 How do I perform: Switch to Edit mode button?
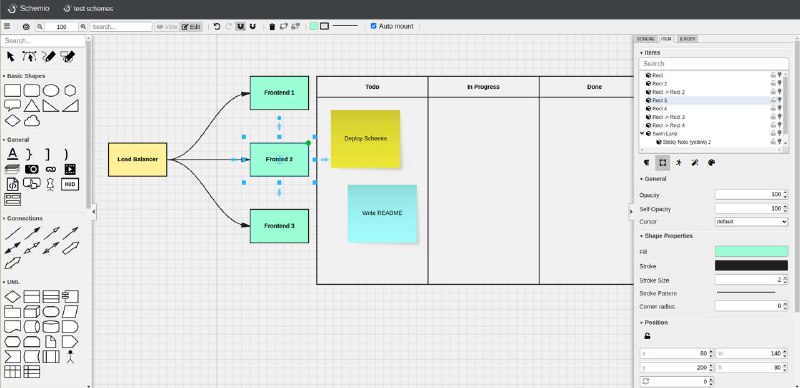click(x=191, y=27)
